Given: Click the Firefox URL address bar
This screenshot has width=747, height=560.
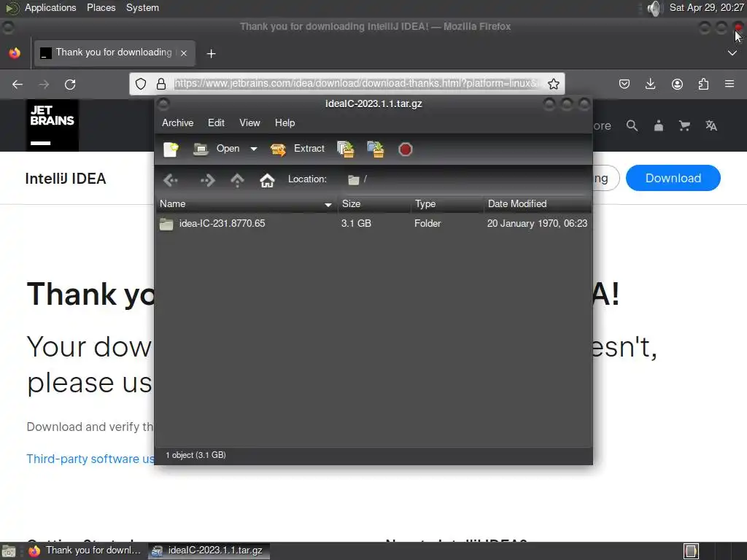Looking at the screenshot, I should tap(356, 83).
